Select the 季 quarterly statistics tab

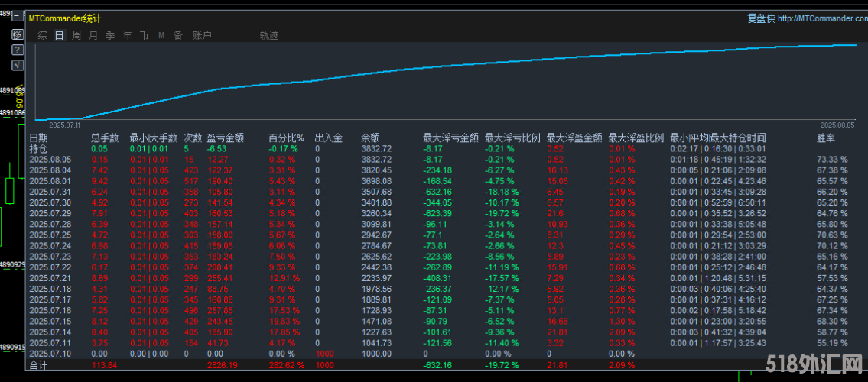[x=110, y=35]
